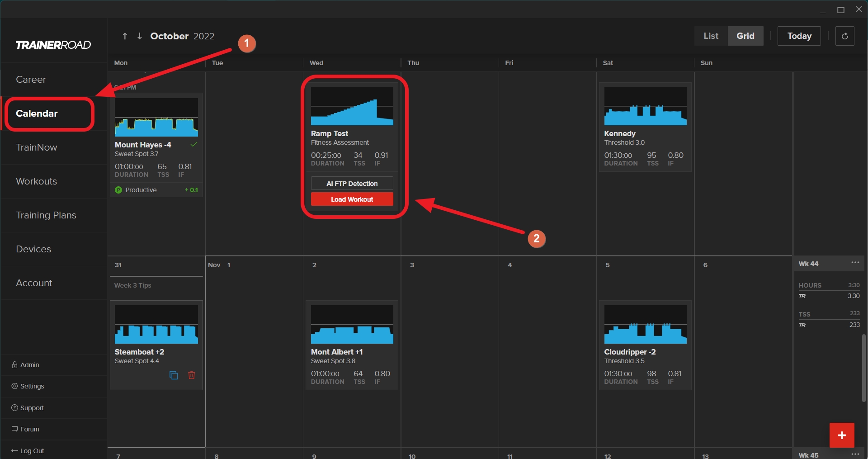Click Wk 44 TSS summary label
The width and height of the screenshot is (868, 459).
[x=804, y=314]
